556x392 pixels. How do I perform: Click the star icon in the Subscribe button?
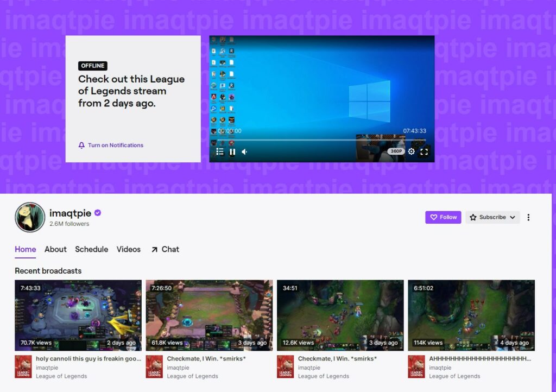[x=473, y=217]
